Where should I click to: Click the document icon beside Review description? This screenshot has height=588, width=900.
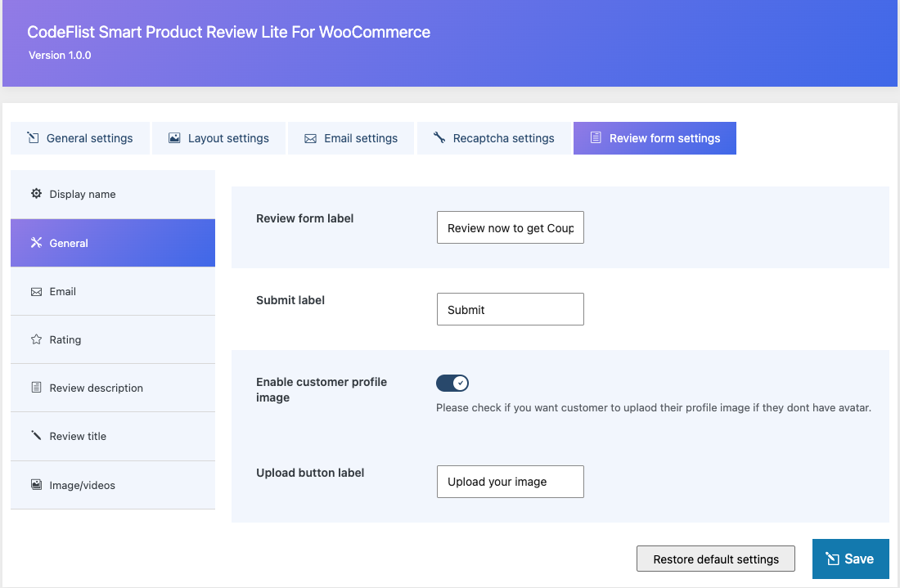[x=36, y=387]
